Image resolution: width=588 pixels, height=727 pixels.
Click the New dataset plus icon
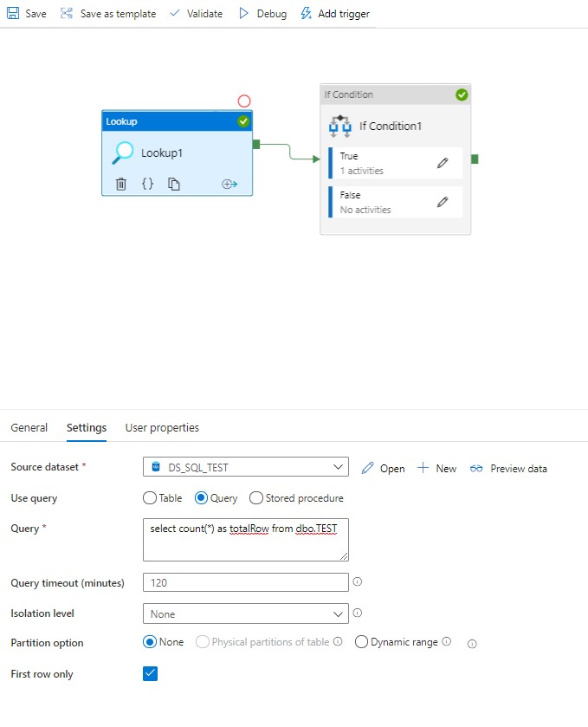coord(423,467)
